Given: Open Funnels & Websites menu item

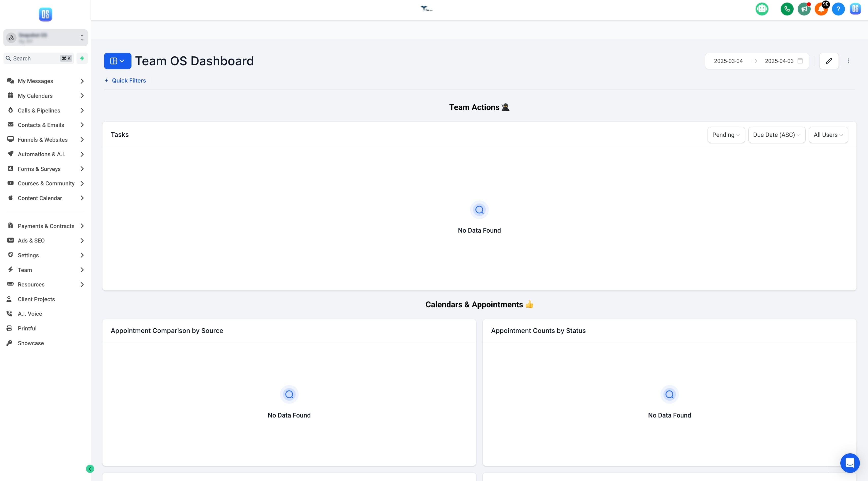Looking at the screenshot, I should [45, 139].
